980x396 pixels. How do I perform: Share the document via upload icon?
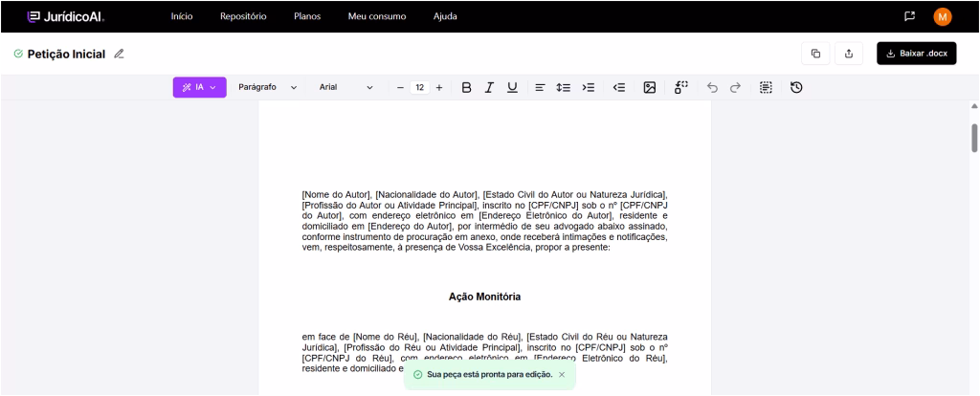[x=849, y=54]
